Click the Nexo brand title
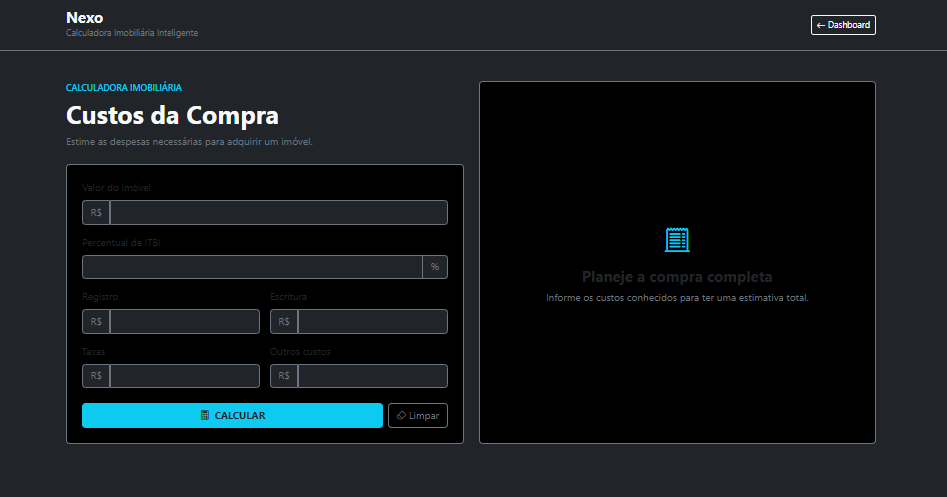 click(x=85, y=18)
